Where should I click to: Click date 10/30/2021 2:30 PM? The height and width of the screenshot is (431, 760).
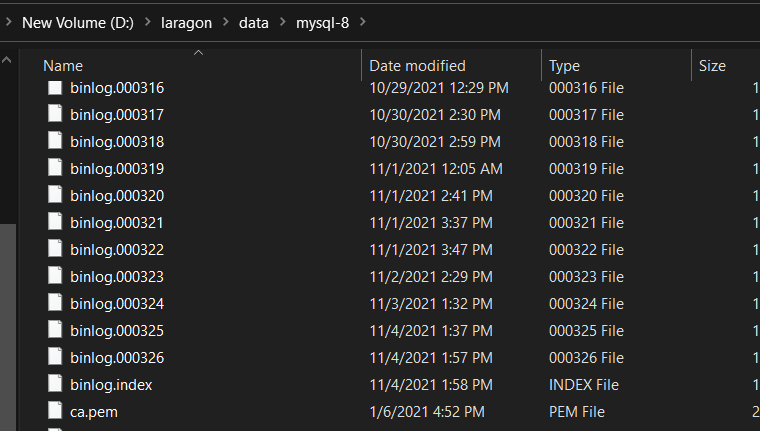(435, 115)
